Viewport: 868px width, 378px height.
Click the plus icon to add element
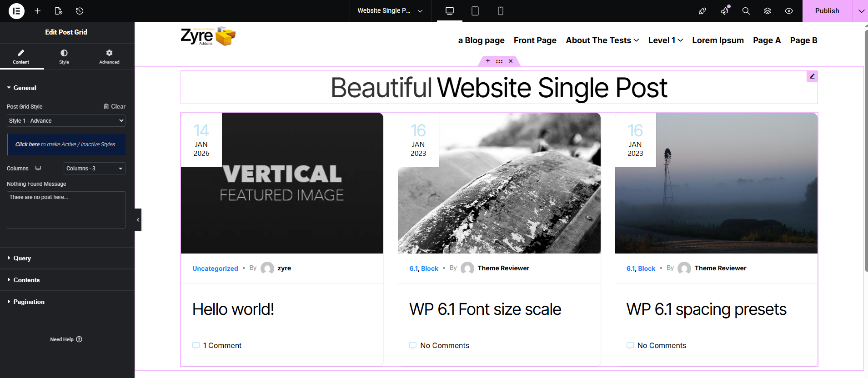(x=38, y=11)
